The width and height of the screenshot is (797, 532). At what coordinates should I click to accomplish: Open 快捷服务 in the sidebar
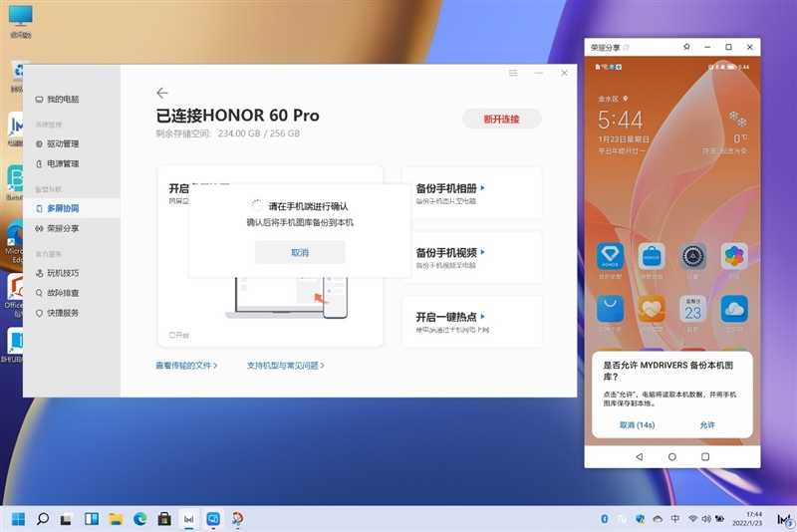pos(57,313)
